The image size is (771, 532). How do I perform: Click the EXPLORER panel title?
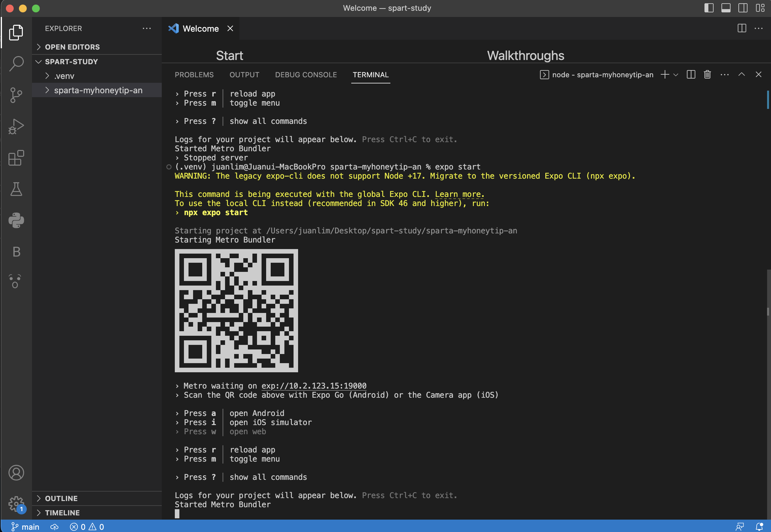(63, 29)
